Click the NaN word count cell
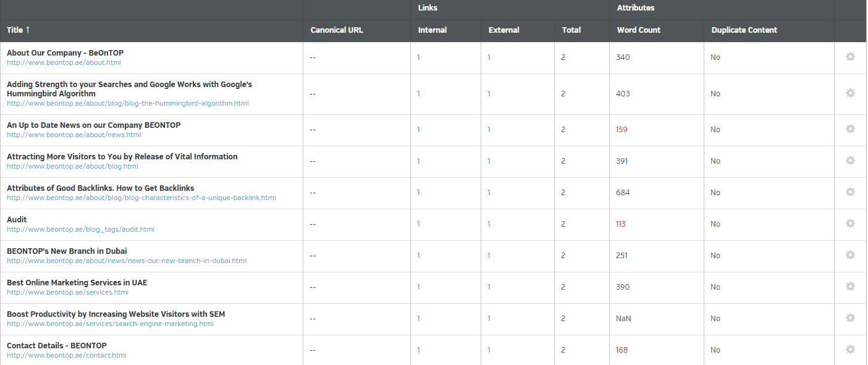The width and height of the screenshot is (868, 365). click(623, 318)
